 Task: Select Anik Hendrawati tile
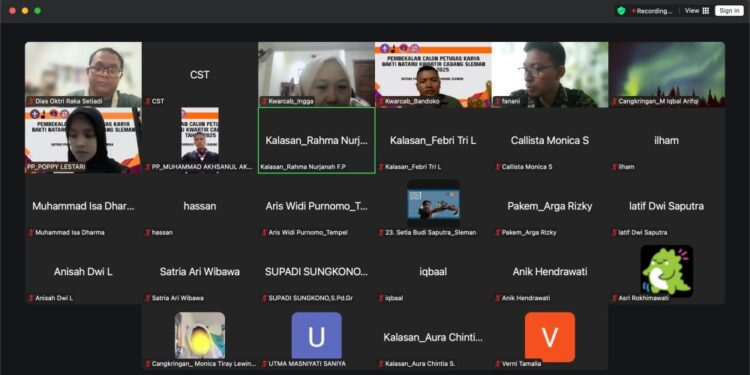[550, 271]
